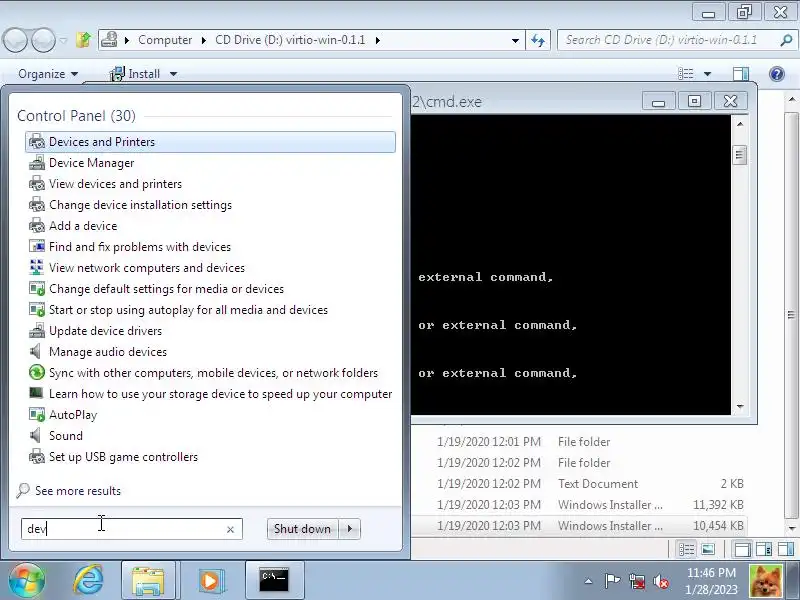Open Change default settings for media or devices
Image resolution: width=800 pixels, height=600 pixels.
point(166,288)
